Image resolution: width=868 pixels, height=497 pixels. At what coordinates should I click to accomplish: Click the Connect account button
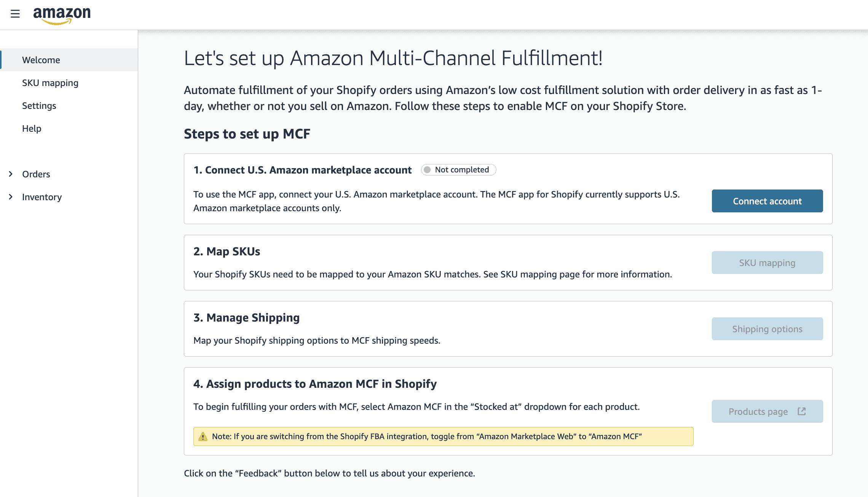[767, 201]
